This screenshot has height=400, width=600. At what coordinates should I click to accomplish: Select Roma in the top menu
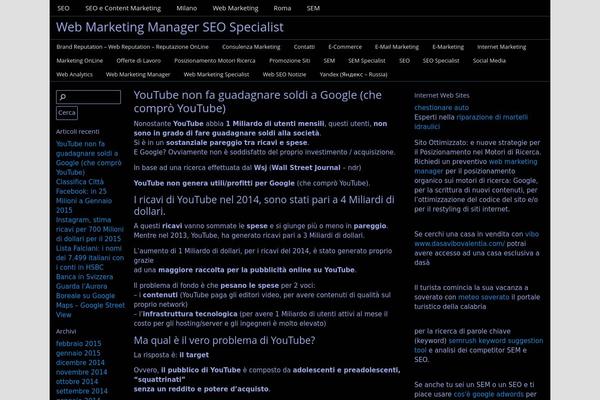tap(282, 8)
